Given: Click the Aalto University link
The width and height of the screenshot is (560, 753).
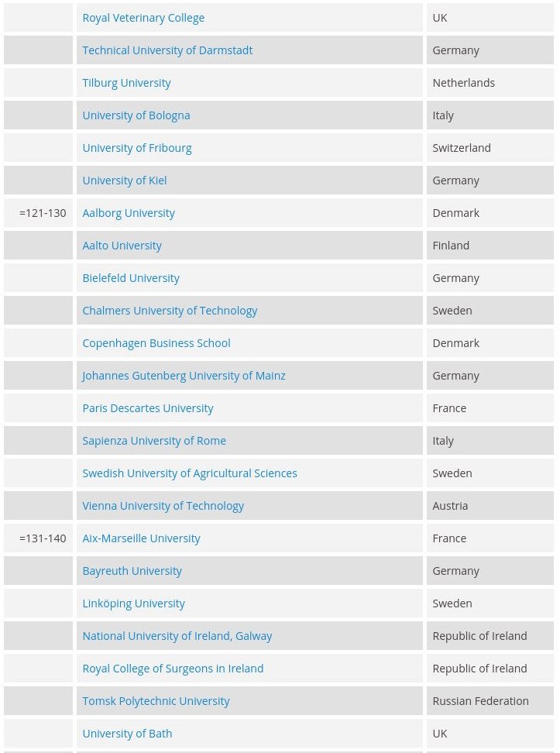Looking at the screenshot, I should (122, 246).
